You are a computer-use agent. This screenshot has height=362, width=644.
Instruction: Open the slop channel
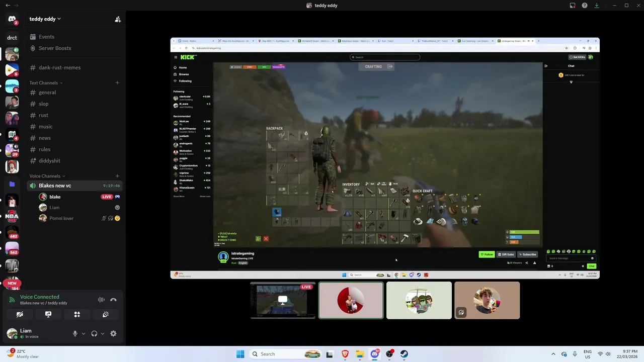[75, 104]
